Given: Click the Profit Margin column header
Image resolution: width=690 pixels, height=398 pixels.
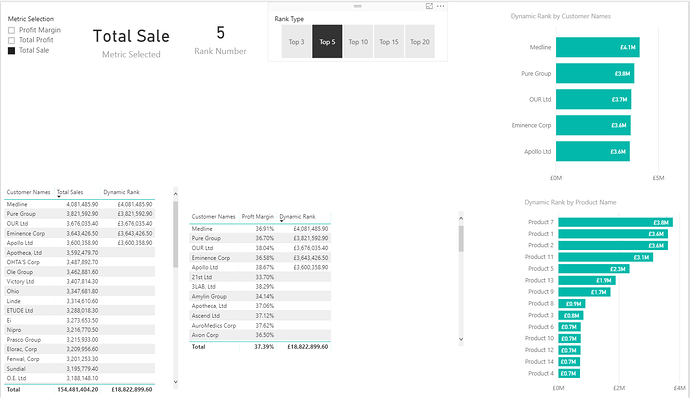Looking at the screenshot, I should point(258,217).
